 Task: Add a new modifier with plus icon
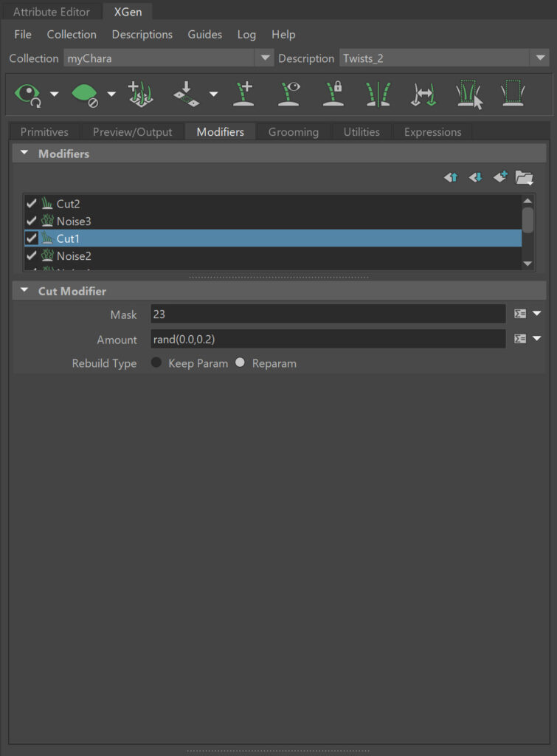(x=501, y=177)
